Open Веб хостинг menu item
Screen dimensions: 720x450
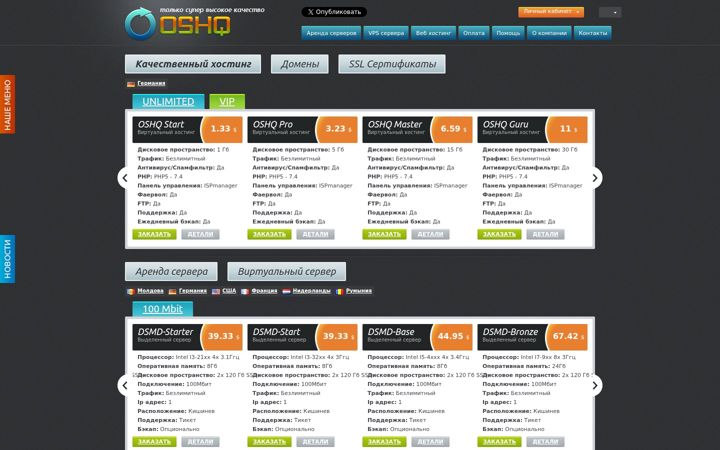(x=433, y=33)
